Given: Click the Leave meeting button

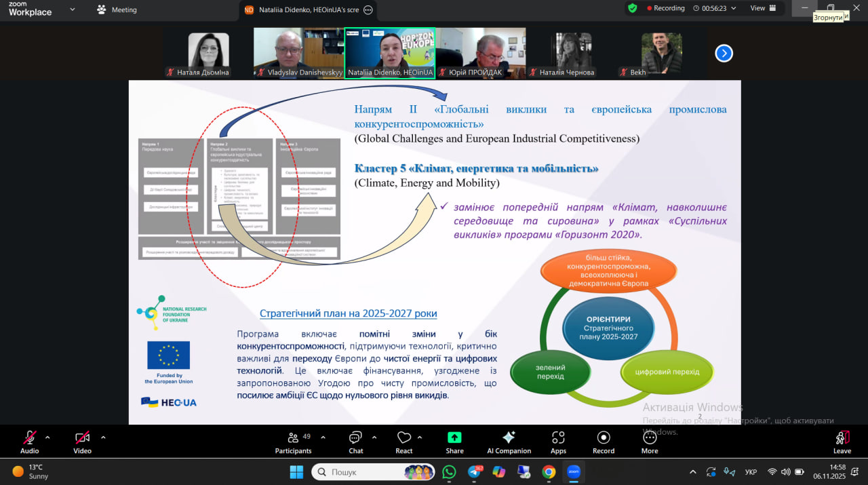Looking at the screenshot, I should coord(842,442).
